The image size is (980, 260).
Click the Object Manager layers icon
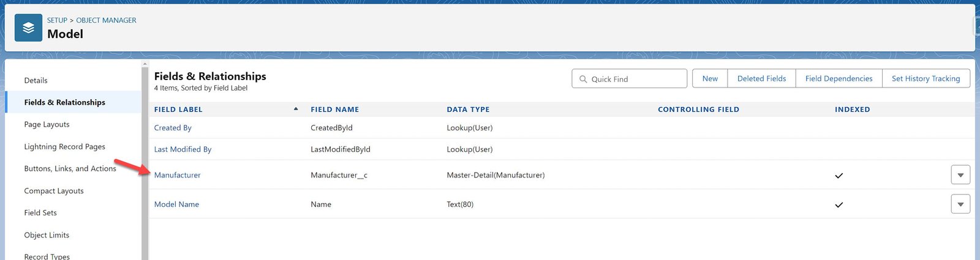(x=28, y=28)
